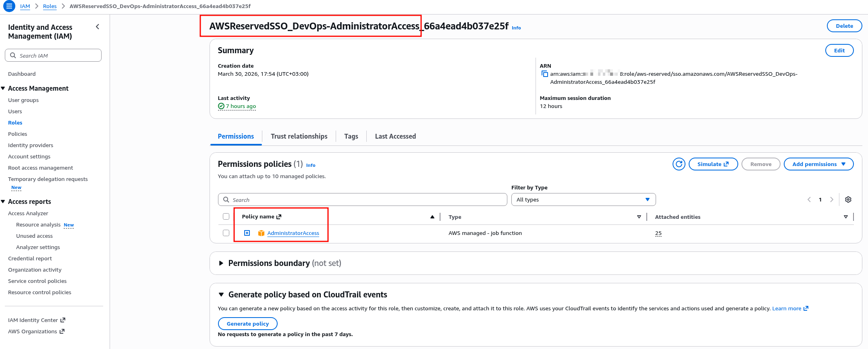This screenshot has width=868, height=349.
Task: Open the Filter by Type dropdown
Action: pyautogui.click(x=583, y=199)
